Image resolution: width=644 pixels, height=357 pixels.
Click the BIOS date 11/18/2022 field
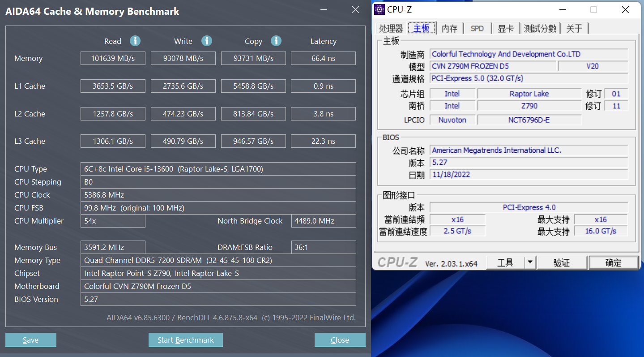[529, 174]
